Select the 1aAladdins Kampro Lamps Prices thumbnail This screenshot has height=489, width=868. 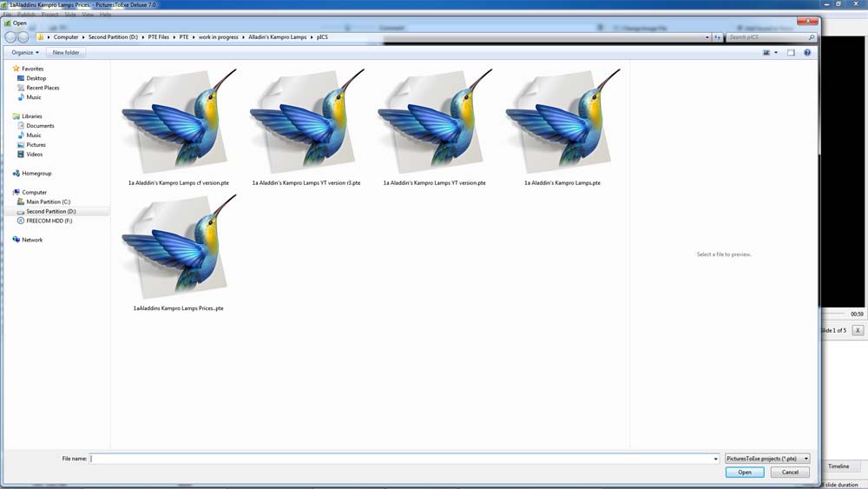178,245
